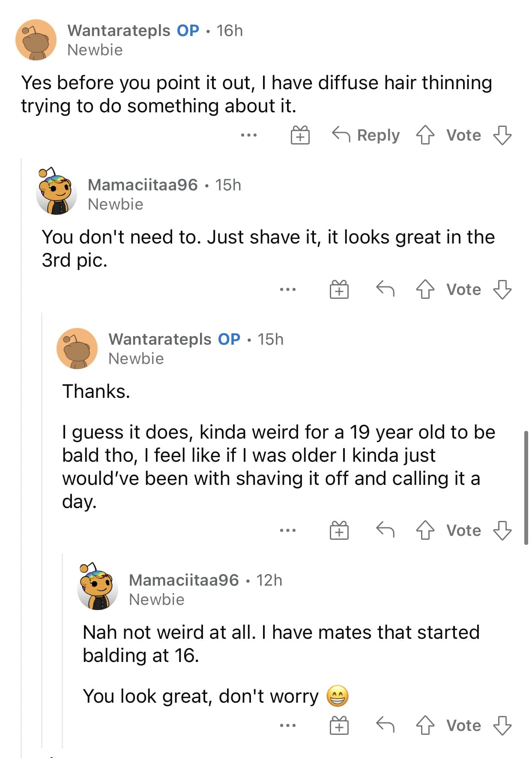Downvote the '19 year old to be bald' comment
Image resolution: width=532 pixels, height=758 pixels.
point(502,530)
